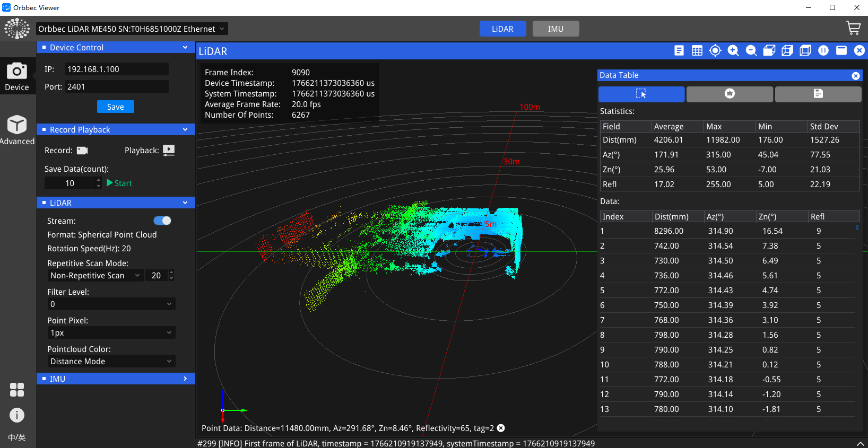Select the solid cube view icon
The height and width of the screenshot is (448, 868).
pyautogui.click(x=769, y=50)
